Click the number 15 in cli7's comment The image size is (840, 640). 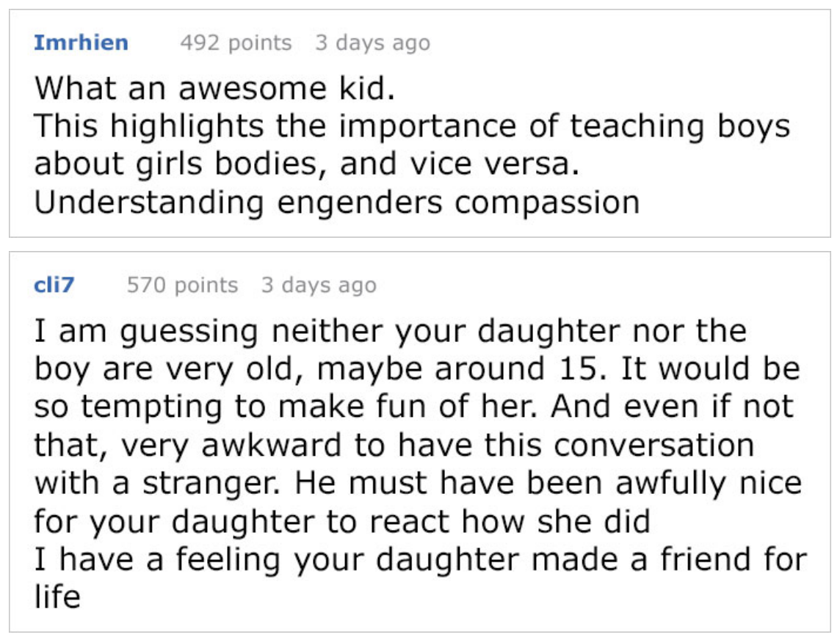[586, 369]
